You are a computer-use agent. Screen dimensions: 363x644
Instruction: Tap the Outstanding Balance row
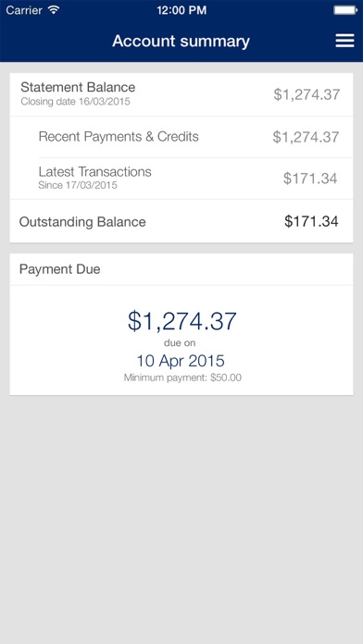click(181, 221)
